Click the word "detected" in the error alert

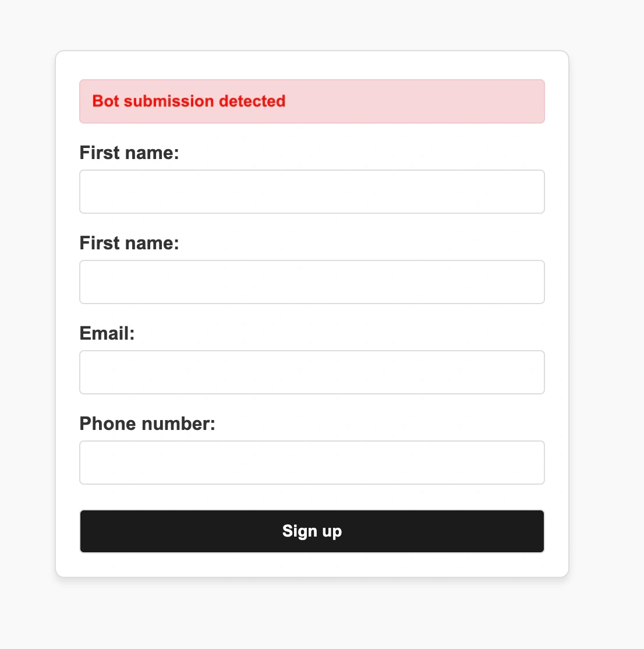pos(252,101)
